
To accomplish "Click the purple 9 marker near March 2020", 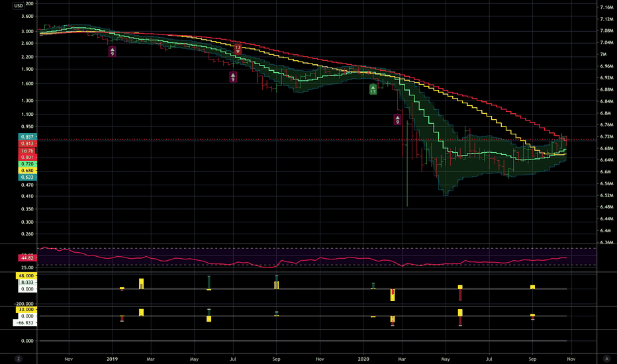I will pos(397,120).
